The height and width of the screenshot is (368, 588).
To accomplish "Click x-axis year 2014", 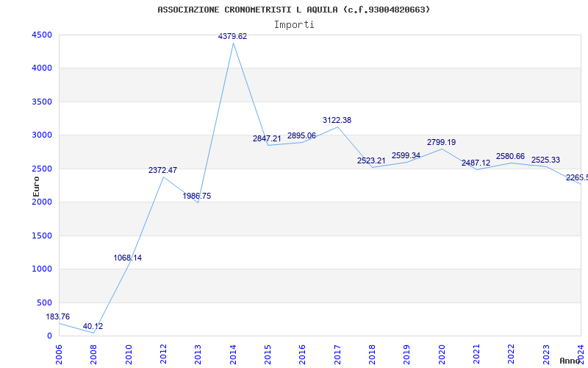I will click(233, 355).
